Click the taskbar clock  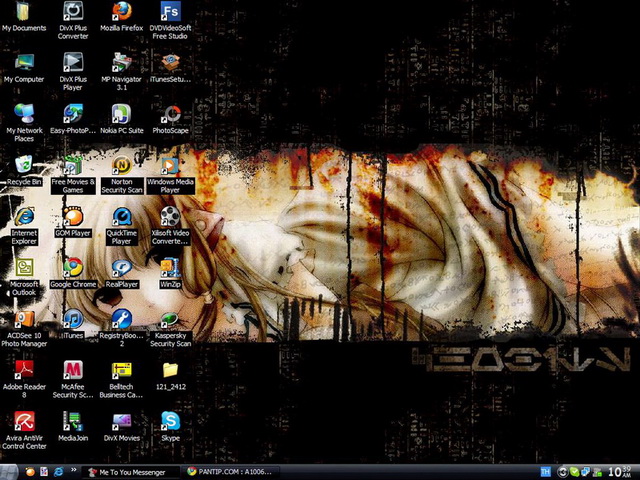coord(620,472)
